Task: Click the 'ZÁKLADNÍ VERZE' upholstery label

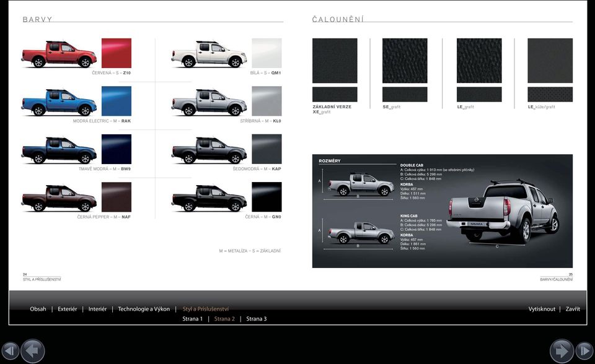Action: 332,107
